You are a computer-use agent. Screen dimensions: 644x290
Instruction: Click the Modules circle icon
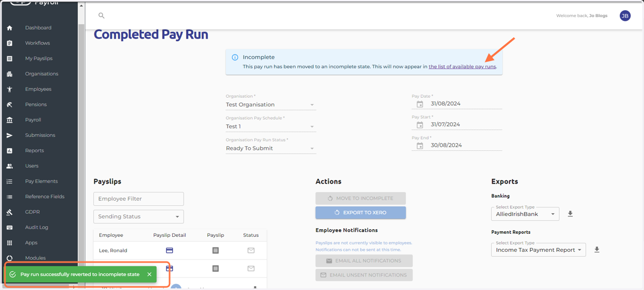(x=10, y=258)
